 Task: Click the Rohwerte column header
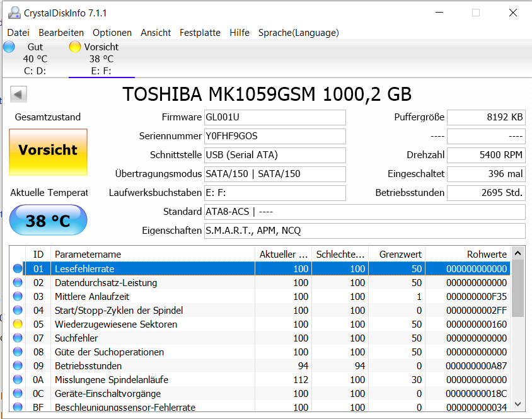(468, 255)
